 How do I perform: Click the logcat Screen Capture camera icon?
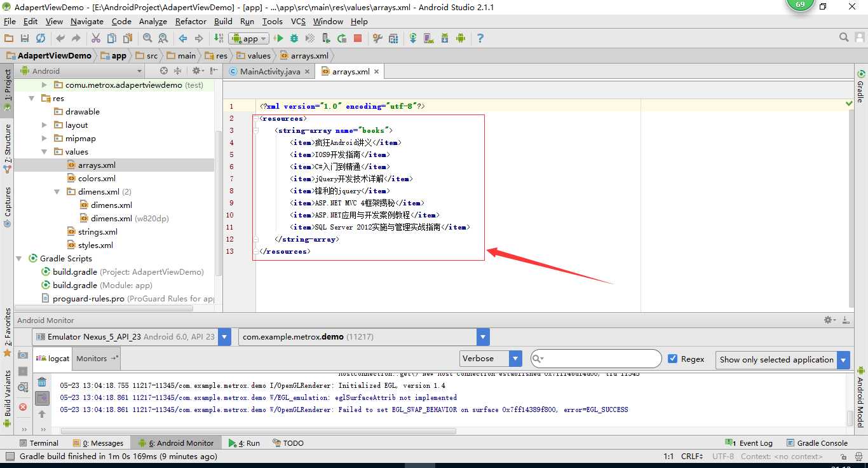(x=23, y=355)
